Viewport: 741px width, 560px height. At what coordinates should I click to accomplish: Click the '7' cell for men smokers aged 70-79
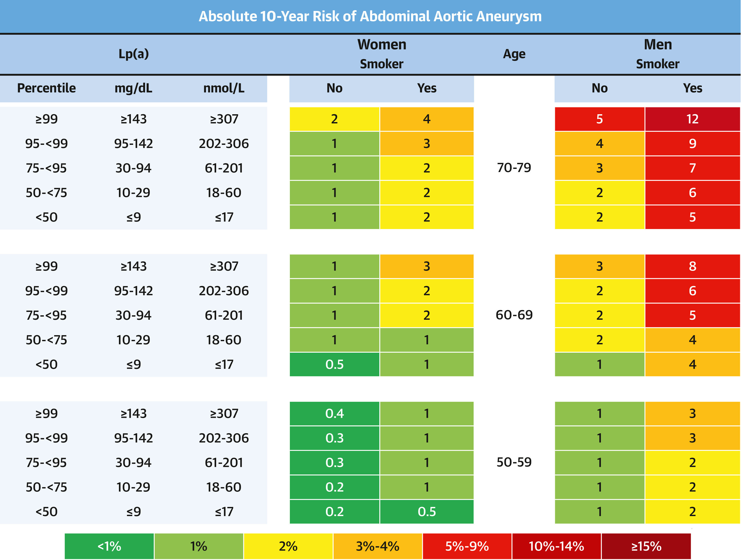pos(692,168)
